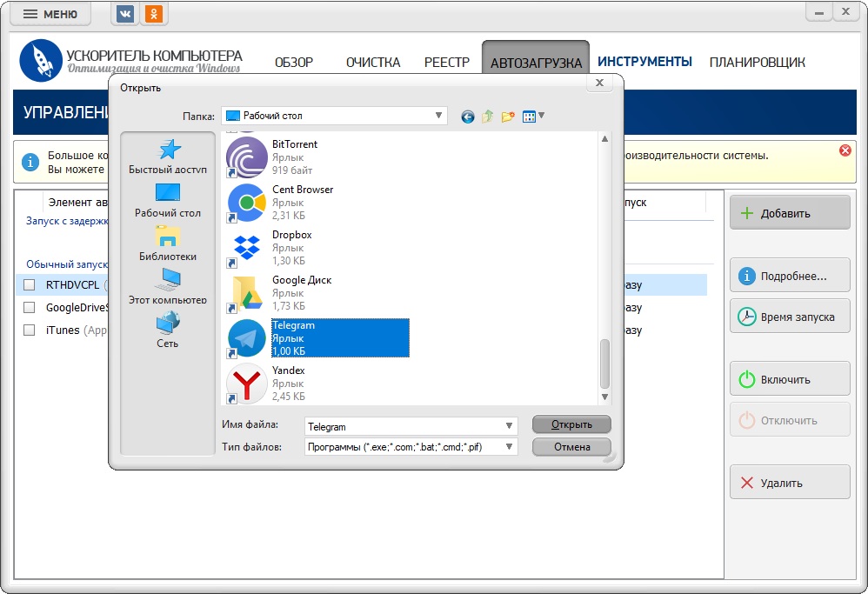This screenshot has width=868, height=594.
Task: Go up one folder level icon
Action: pos(488,117)
